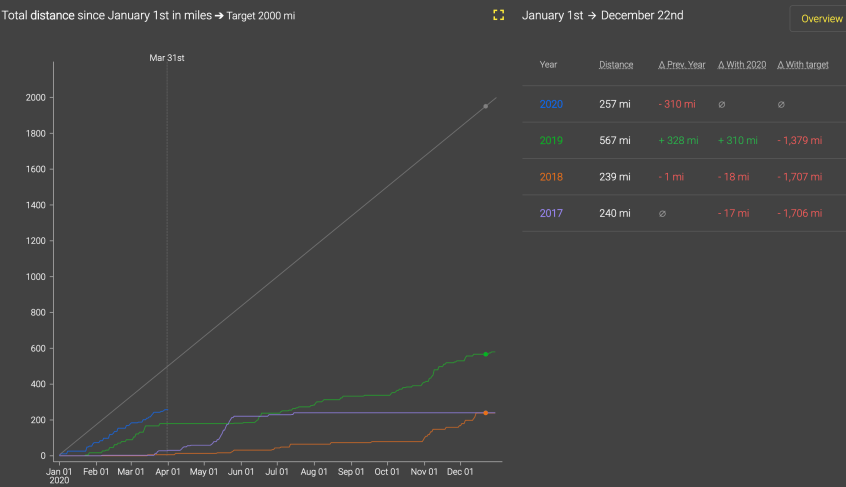Select the purple 2017 year label
The height and width of the screenshot is (487, 846).
[x=551, y=213]
